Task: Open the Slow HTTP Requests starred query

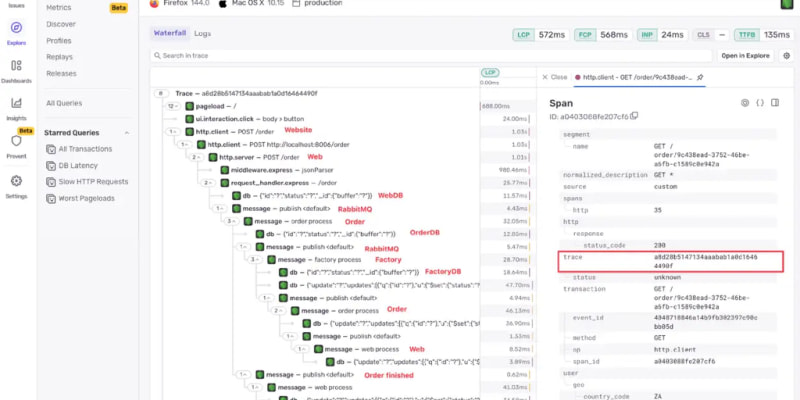Action: click(93, 182)
